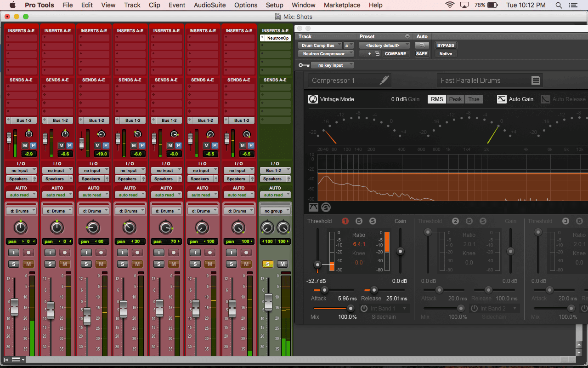Click the COMPARE button
The height and width of the screenshot is (368, 588).
396,54
